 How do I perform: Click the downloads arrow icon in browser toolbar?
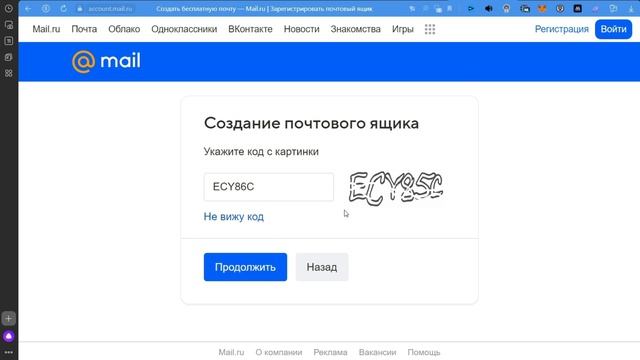(x=632, y=9)
